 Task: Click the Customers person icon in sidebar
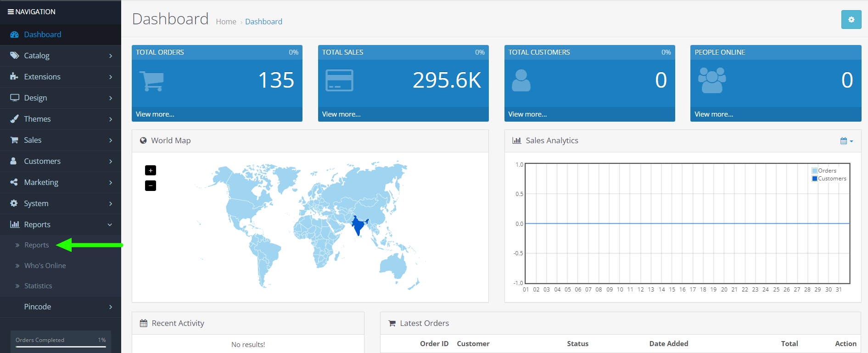(x=14, y=161)
